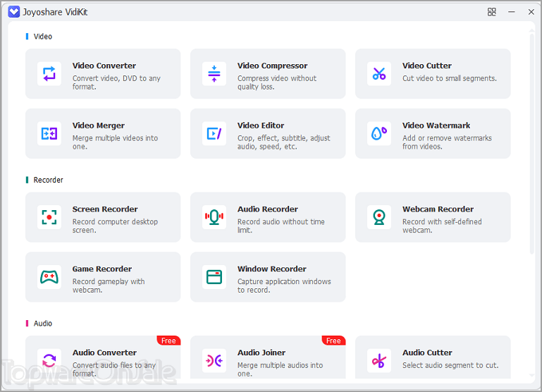
Task: Click the Video section heading
Action: (x=43, y=36)
